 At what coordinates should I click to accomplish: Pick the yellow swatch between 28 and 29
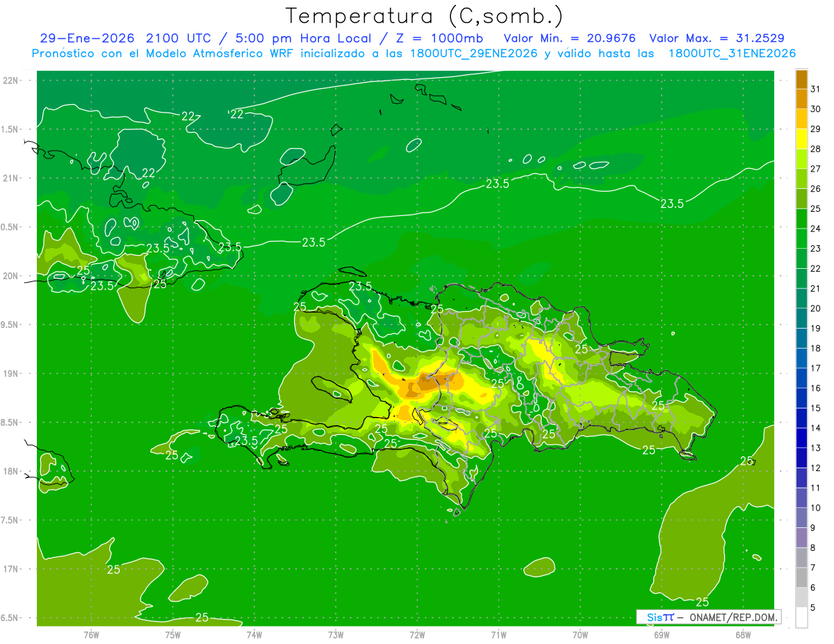[801, 139]
